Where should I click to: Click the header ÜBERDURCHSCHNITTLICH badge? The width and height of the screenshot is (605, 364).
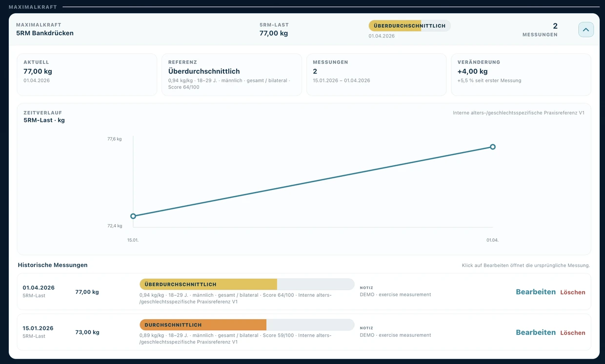pos(409,26)
